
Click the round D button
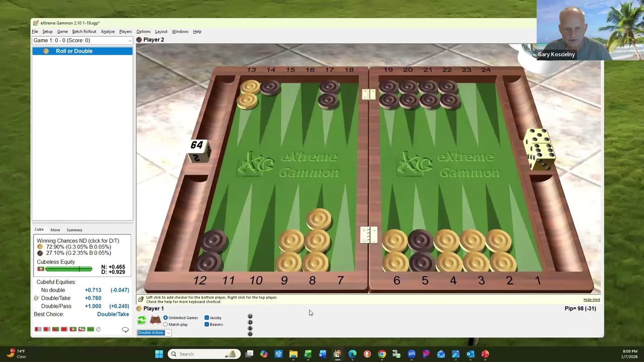(250, 322)
